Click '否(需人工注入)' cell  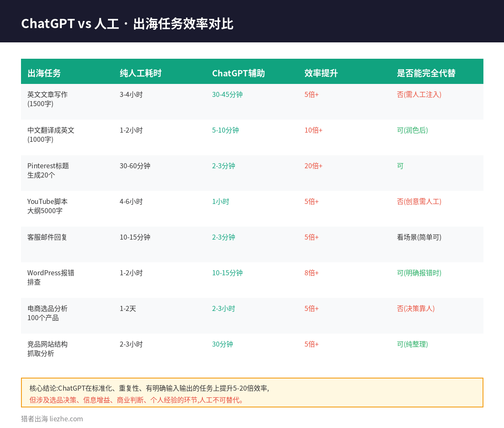click(x=419, y=94)
